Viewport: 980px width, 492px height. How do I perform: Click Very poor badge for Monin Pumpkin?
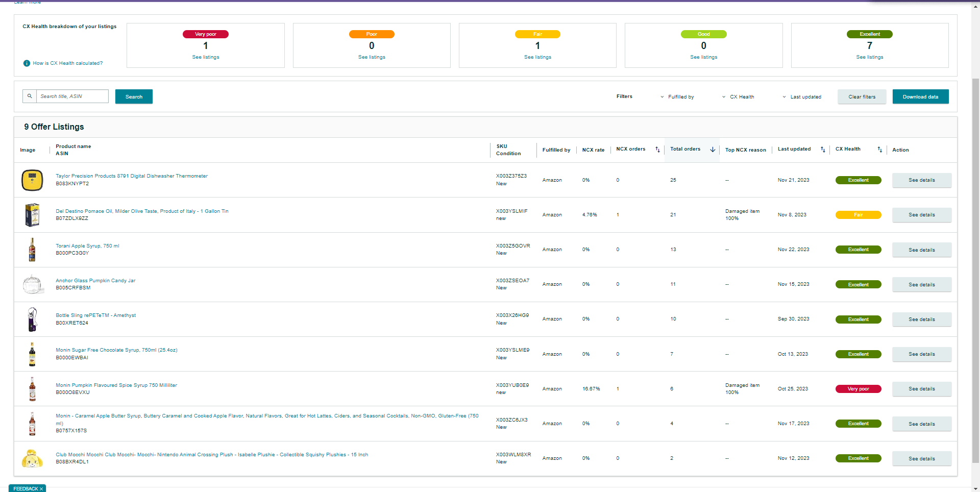[858, 389]
